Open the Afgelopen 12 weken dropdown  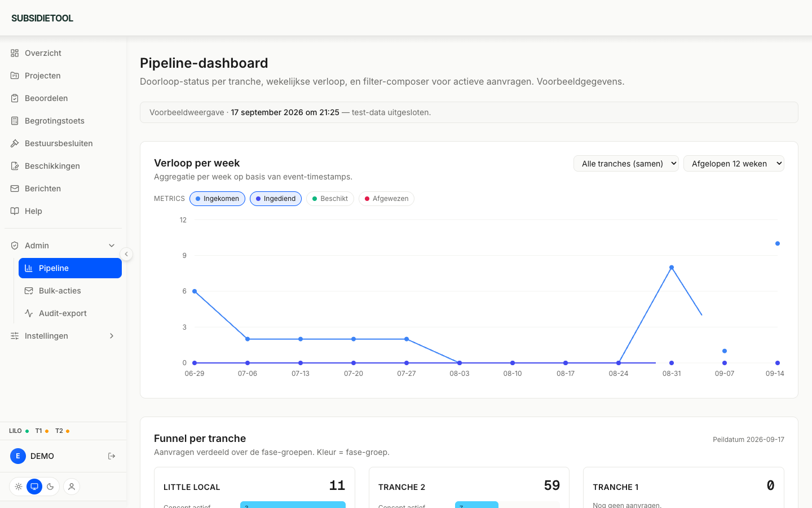[x=734, y=164]
